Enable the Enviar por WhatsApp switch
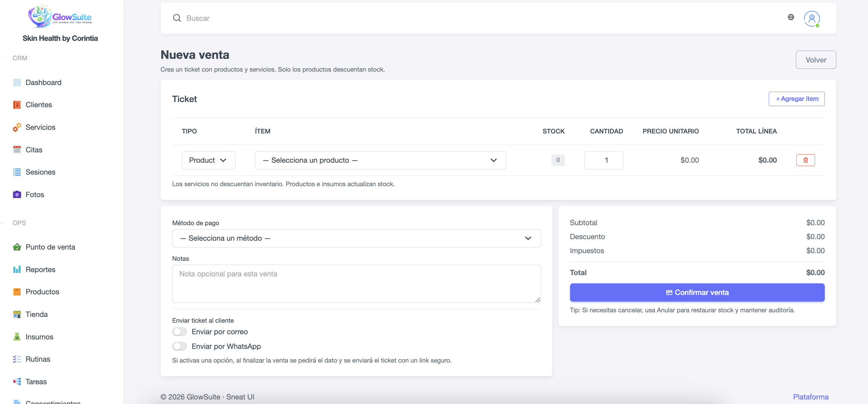 tap(180, 346)
